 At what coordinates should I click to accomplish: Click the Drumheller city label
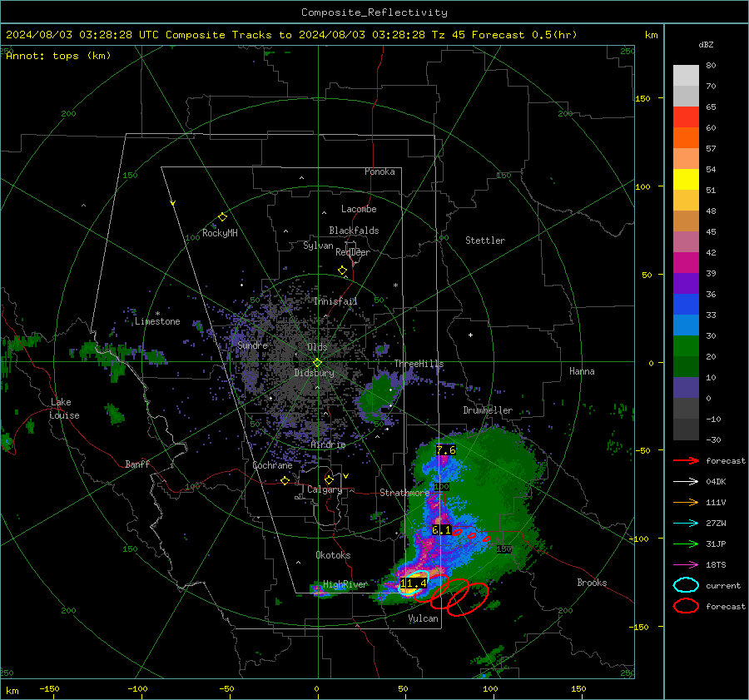(488, 410)
